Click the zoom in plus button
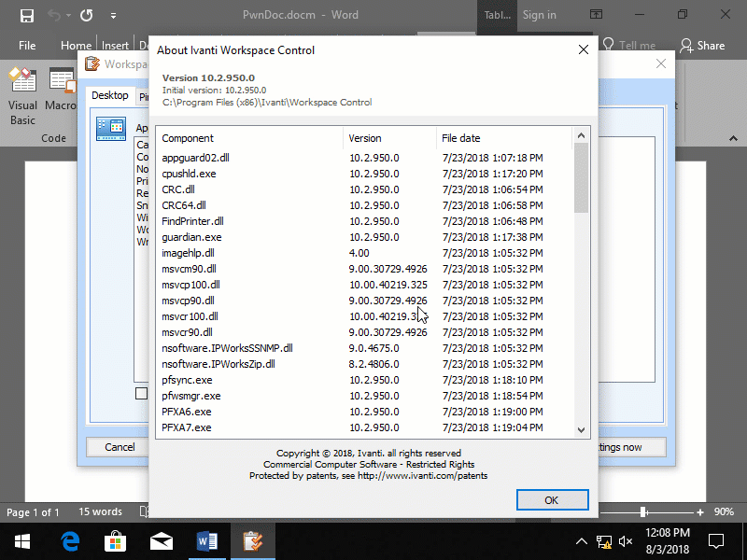Image resolution: width=747 pixels, height=560 pixels. tap(699, 512)
